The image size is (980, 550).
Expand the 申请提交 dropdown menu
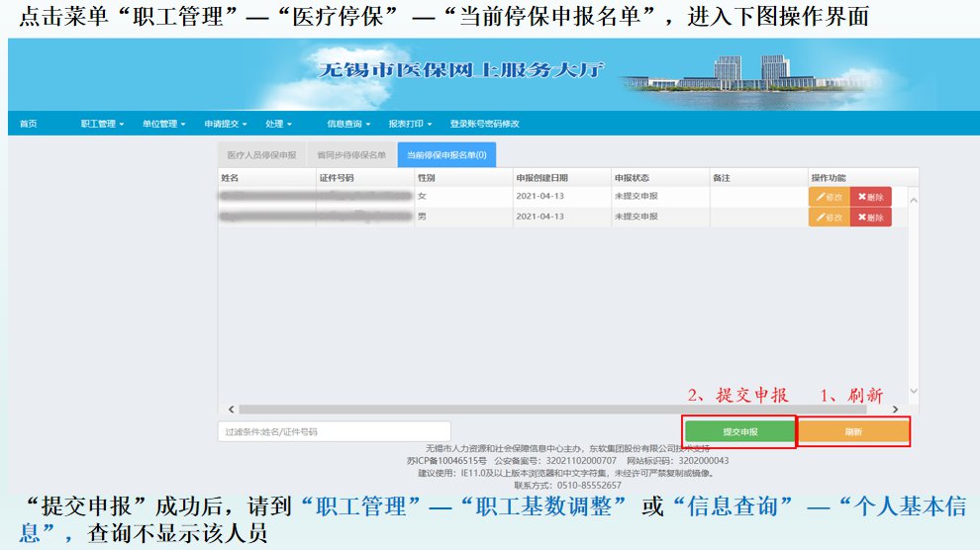point(226,124)
